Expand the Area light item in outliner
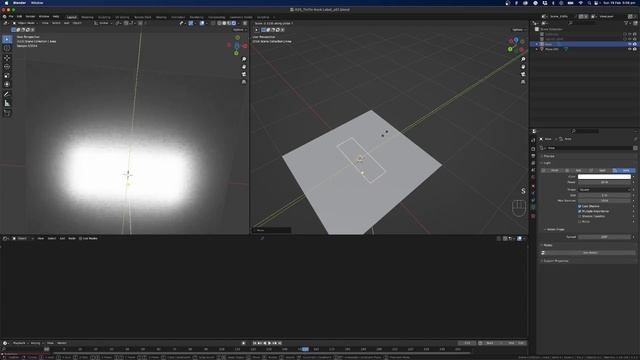The image size is (640, 360). (x=537, y=44)
